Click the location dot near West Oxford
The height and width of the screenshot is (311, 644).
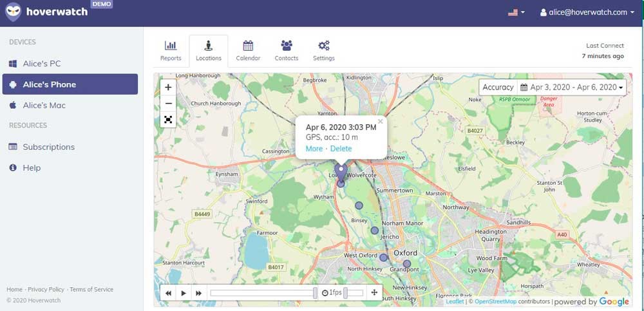point(383,258)
